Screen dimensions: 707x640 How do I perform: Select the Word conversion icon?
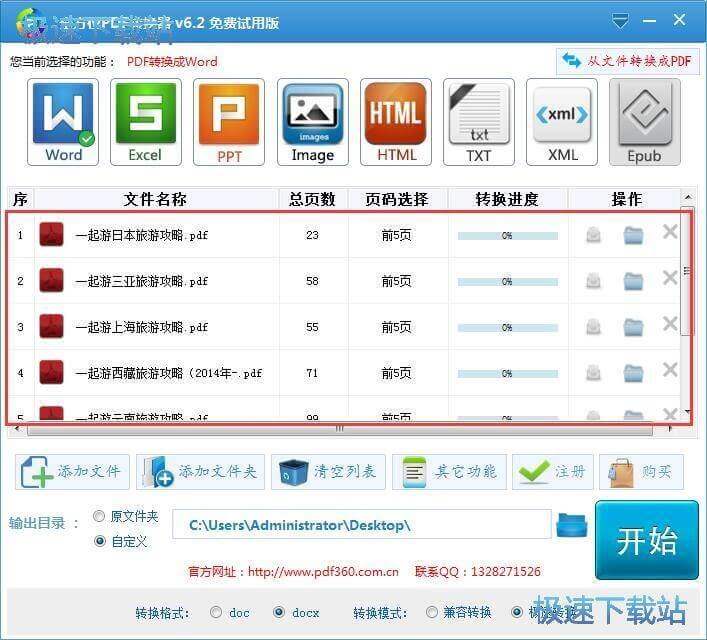pyautogui.click(x=63, y=122)
